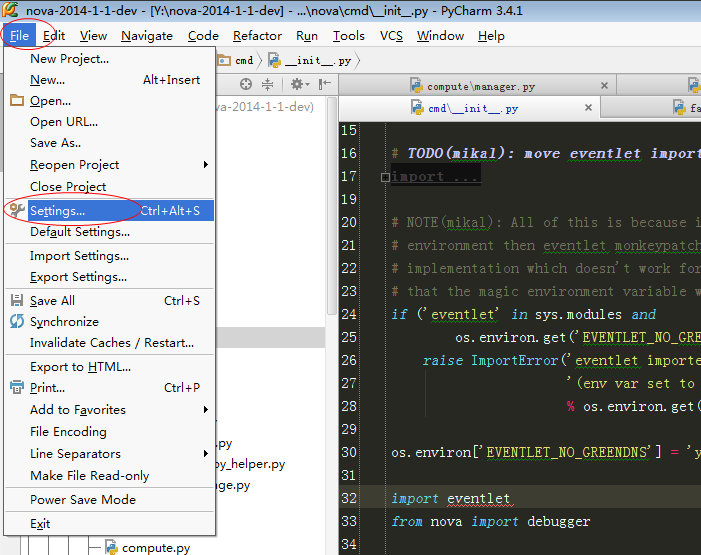This screenshot has width=701, height=555.
Task: Select Save All menu text
Action: click(52, 301)
